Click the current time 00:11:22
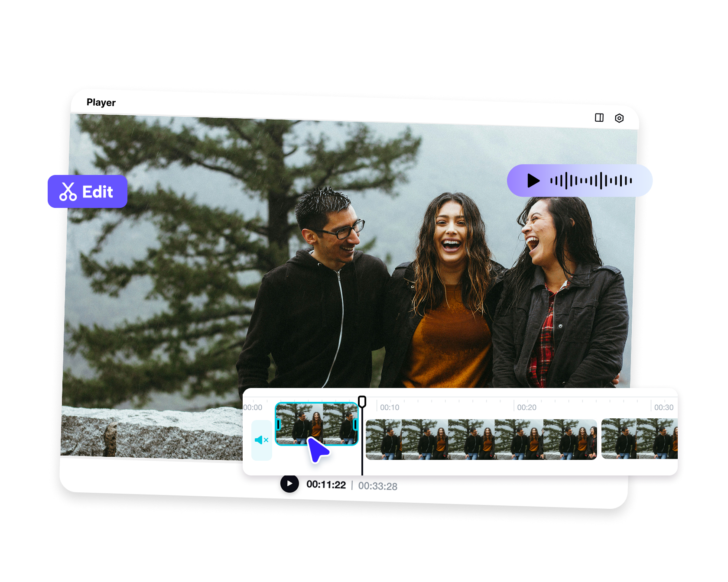This screenshot has height=582, width=728. pos(326,485)
